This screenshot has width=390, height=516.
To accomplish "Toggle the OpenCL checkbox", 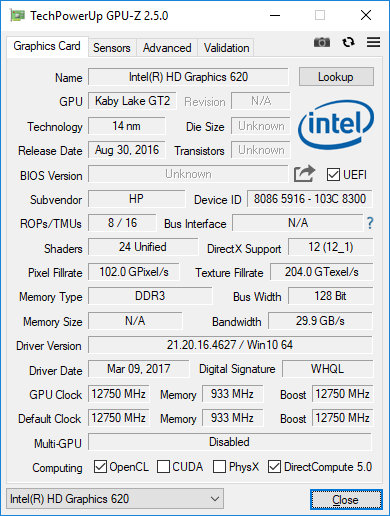I will click(x=100, y=467).
